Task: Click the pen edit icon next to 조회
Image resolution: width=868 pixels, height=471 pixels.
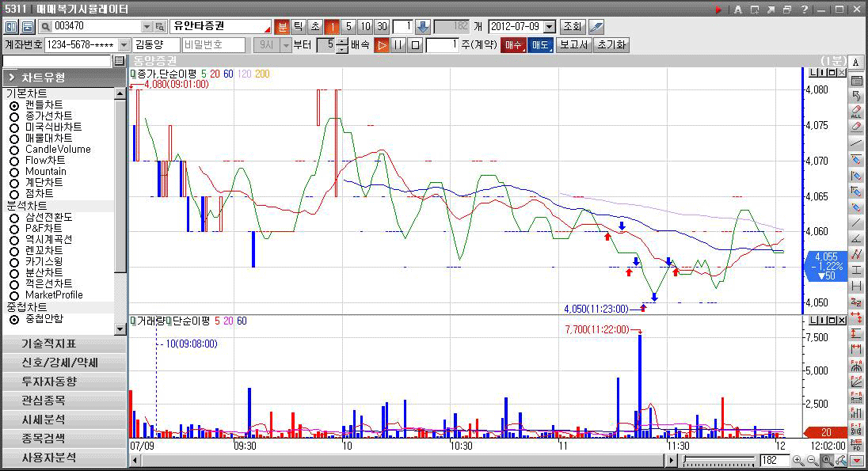Action: (x=596, y=27)
